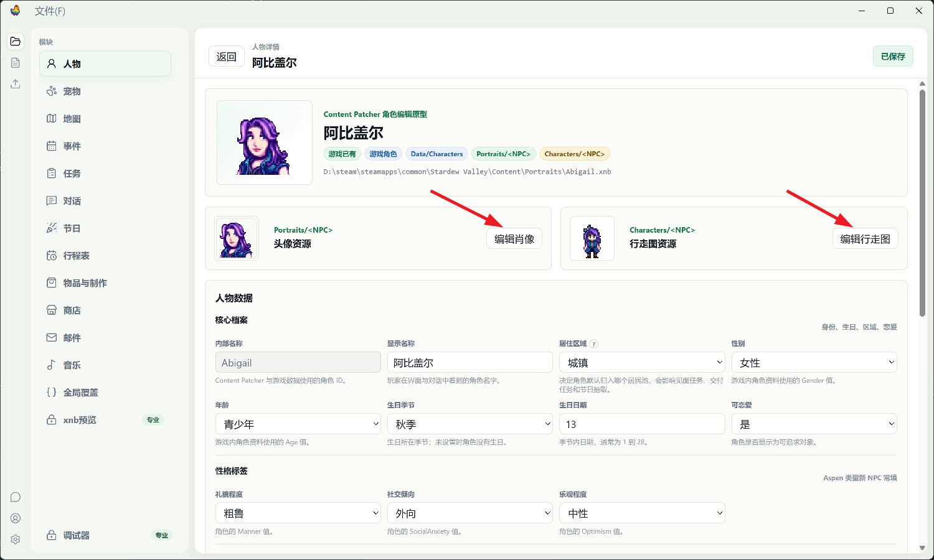Viewport: 934px width, 560px height.
Task: Open the 全局覆盖 module
Action: click(x=105, y=393)
